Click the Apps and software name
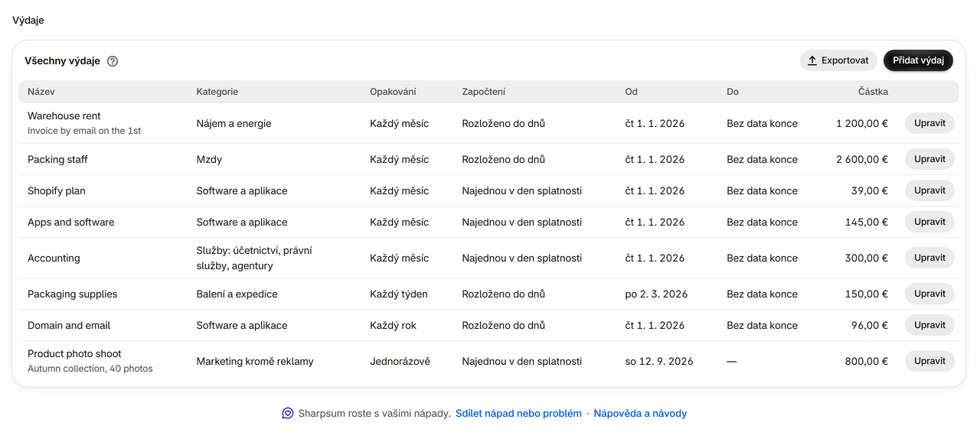This screenshot has height=439, width=980. pos(71,222)
